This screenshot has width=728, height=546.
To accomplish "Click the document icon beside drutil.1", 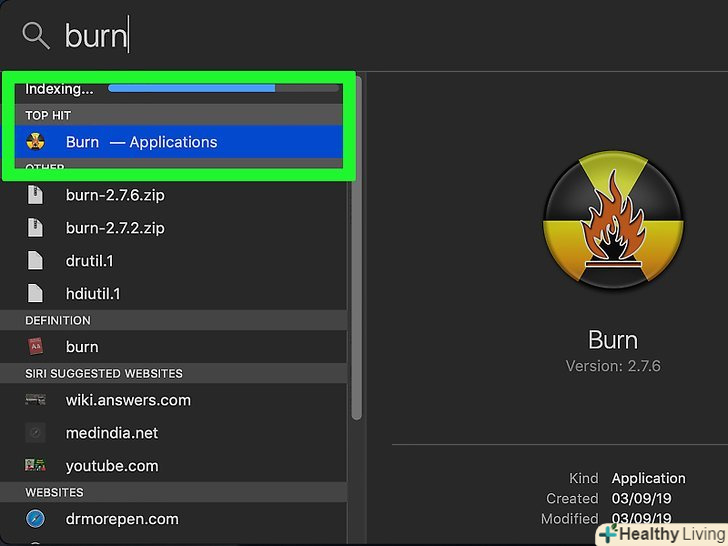I will pos(35,261).
